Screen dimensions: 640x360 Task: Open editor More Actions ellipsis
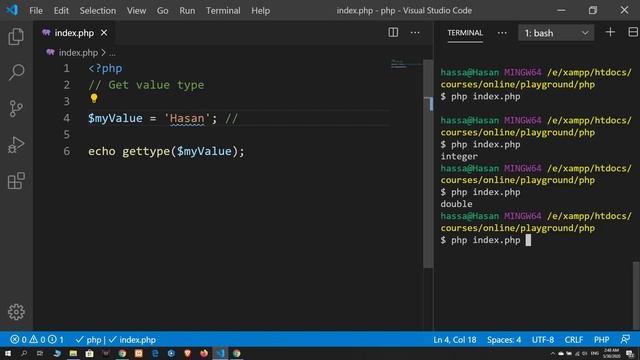(x=415, y=33)
